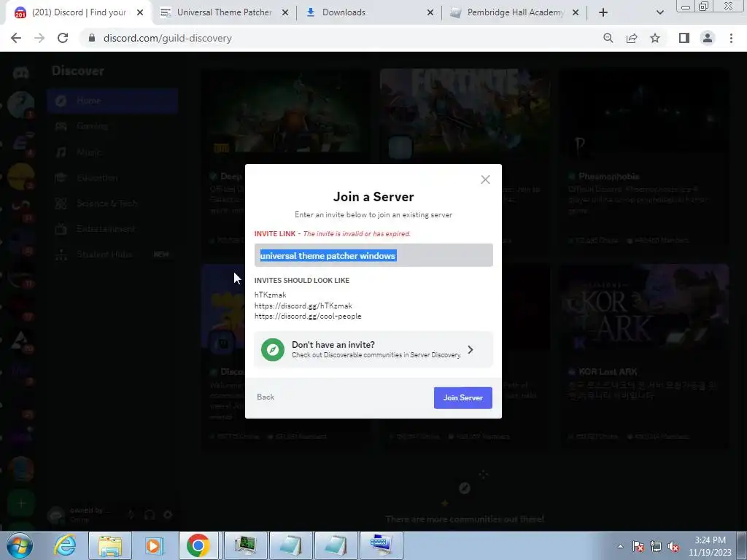The height and width of the screenshot is (560, 747).
Task: Reload the current page
Action: tap(63, 38)
